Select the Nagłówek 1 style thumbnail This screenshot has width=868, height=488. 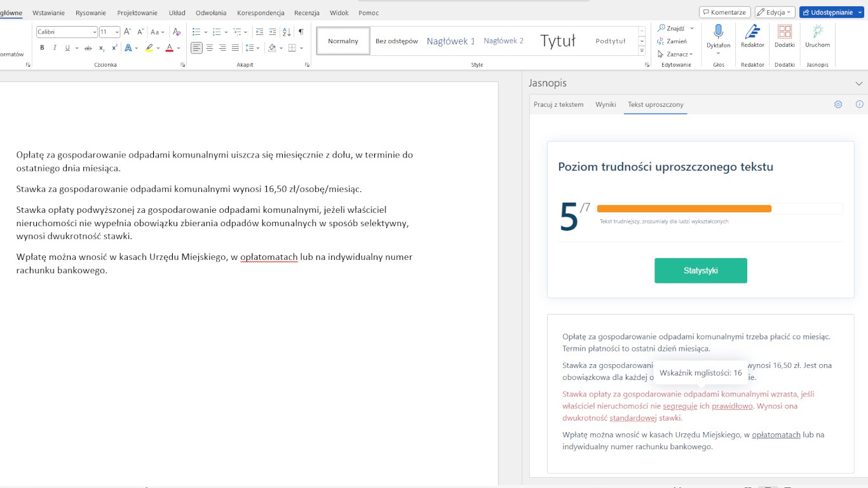(451, 41)
